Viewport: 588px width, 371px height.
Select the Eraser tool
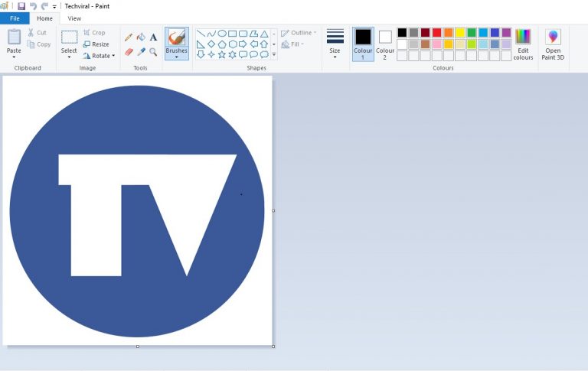pos(129,52)
